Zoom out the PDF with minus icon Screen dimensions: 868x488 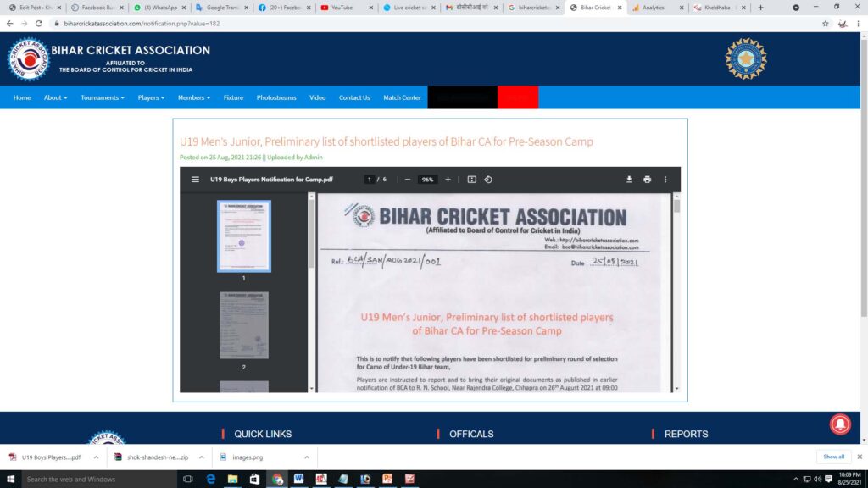click(408, 180)
